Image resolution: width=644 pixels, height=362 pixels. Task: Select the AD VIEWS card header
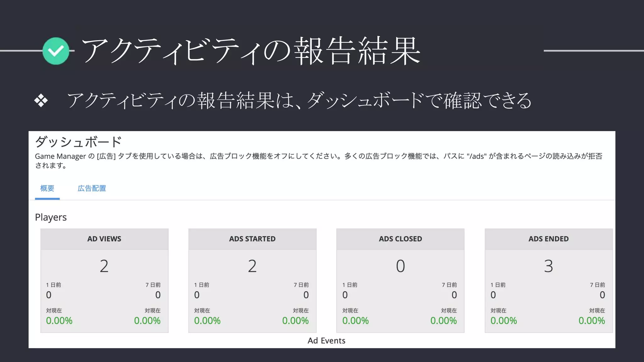pyautogui.click(x=104, y=239)
